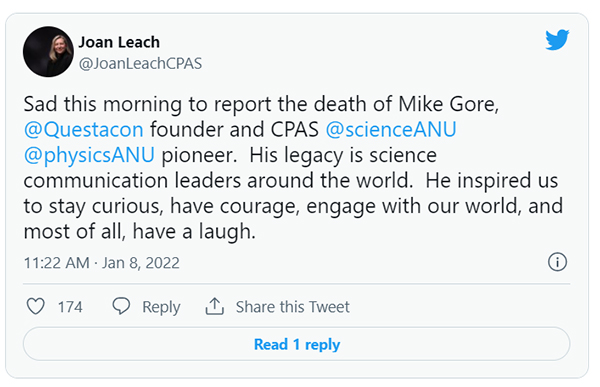The image size is (600, 387).
Task: Visit the @physicsANU mention link
Action: tap(89, 155)
